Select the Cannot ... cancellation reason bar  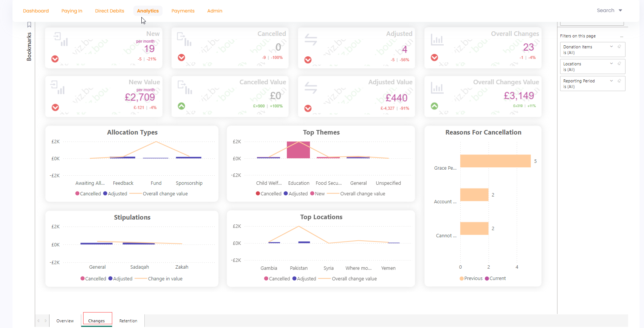point(474,228)
